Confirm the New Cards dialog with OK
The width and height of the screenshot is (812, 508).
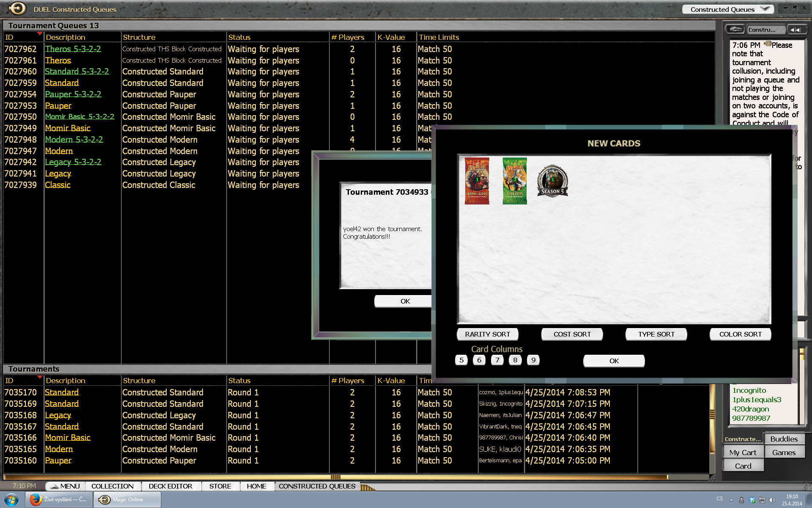(614, 361)
